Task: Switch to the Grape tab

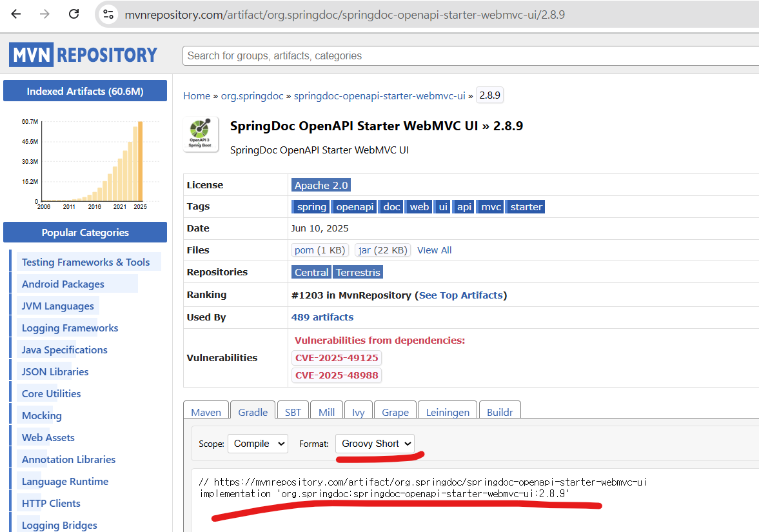Action: (395, 412)
